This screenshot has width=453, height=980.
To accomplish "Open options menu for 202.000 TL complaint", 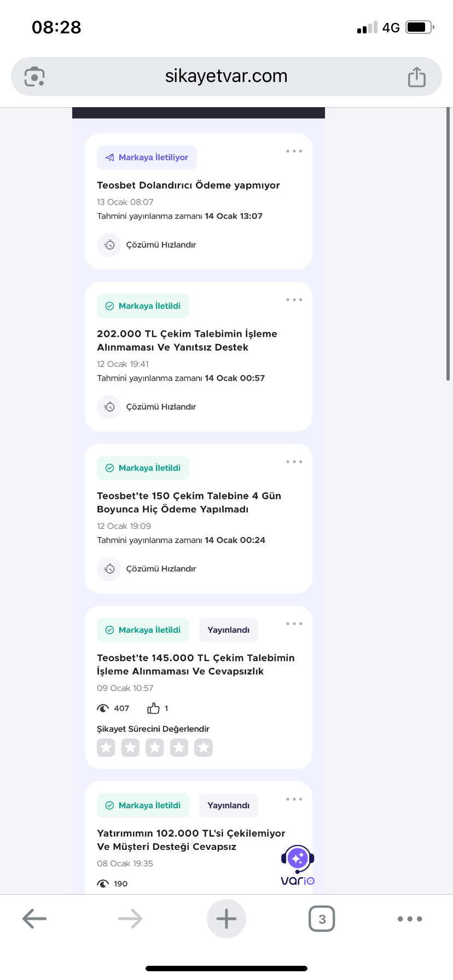I will click(x=294, y=300).
